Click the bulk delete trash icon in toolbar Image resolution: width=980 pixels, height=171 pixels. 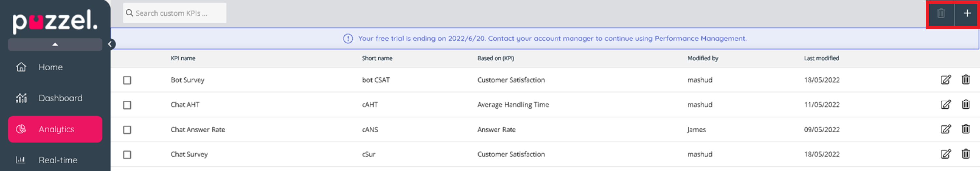(941, 13)
